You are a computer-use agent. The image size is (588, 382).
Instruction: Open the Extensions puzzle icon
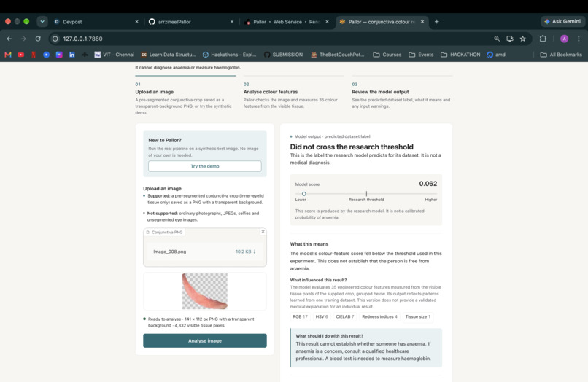[543, 39]
